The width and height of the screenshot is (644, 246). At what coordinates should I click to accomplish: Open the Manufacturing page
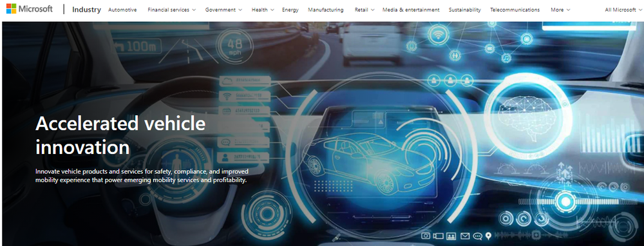(326, 10)
